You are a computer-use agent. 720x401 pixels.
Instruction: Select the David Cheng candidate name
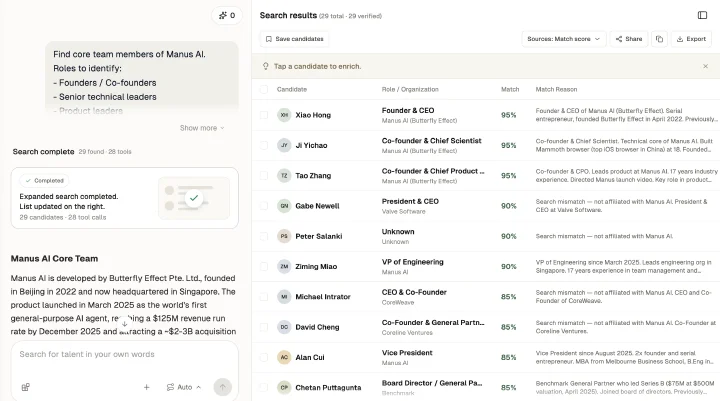(317, 327)
